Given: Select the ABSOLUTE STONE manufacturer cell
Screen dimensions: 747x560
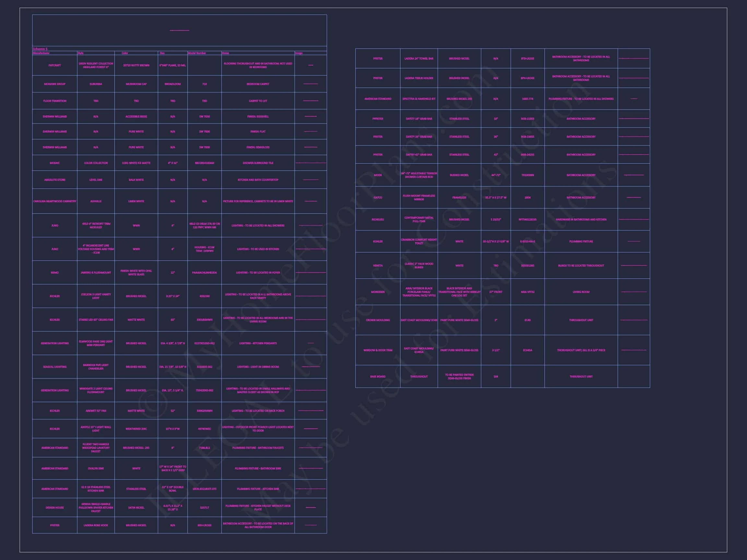Looking at the screenshot, I should click(x=55, y=180).
